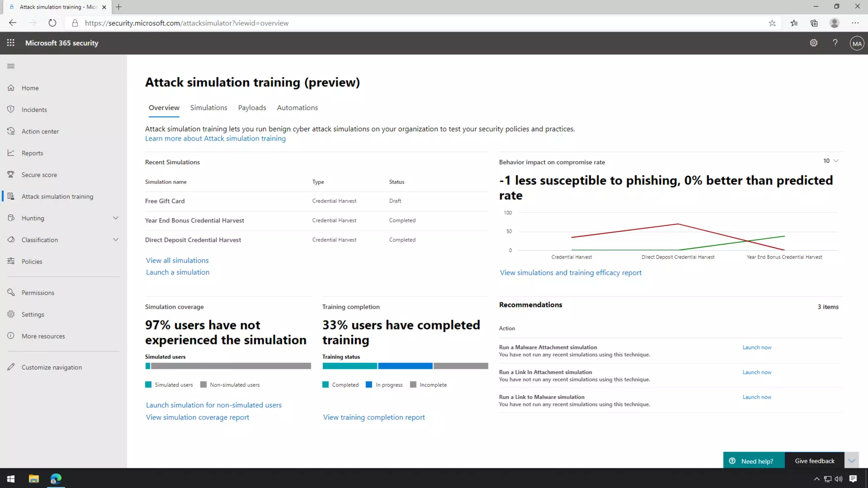Open settings gear in top header
868x488 pixels.
tap(813, 43)
